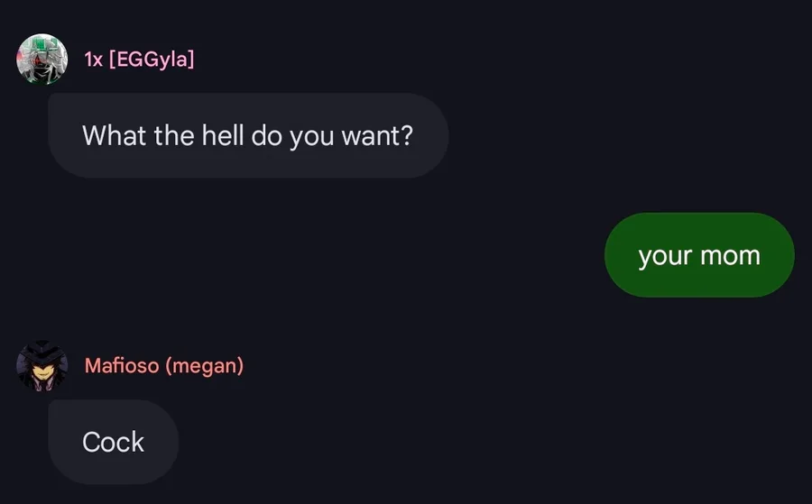The image size is (812, 504).
Task: Open Mafioso (megan)'s profile picture
Action: pos(42,366)
